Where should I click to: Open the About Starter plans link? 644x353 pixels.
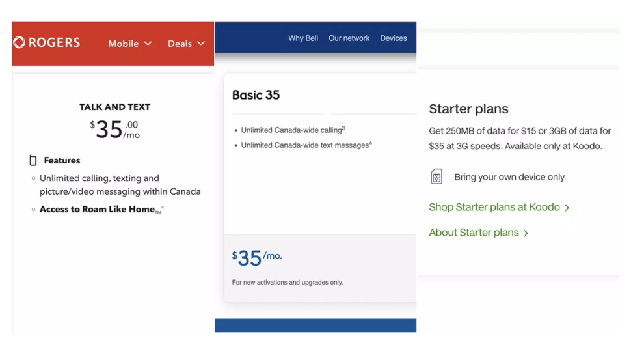(479, 233)
